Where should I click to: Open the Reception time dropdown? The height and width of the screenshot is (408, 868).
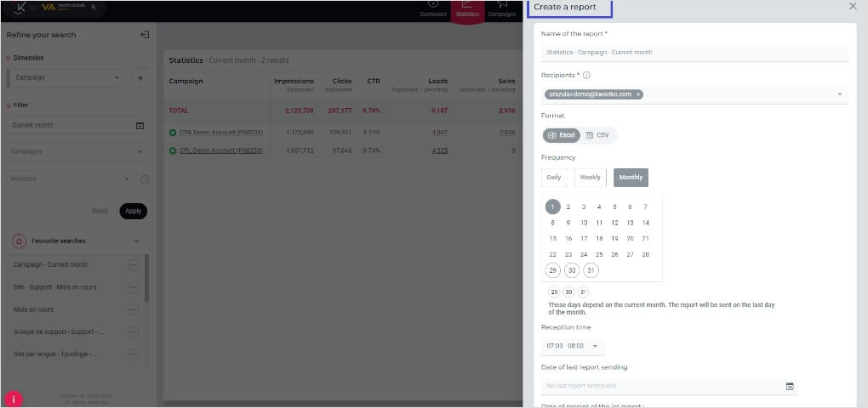coord(594,346)
